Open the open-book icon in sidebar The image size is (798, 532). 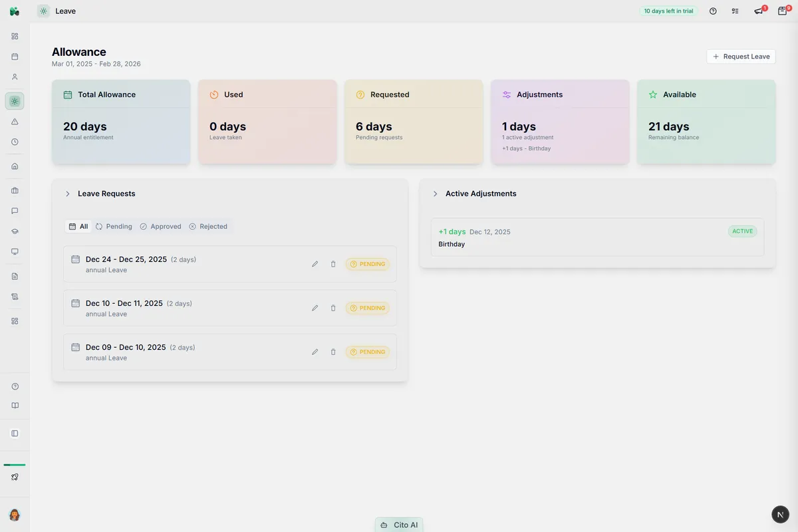tap(15, 406)
